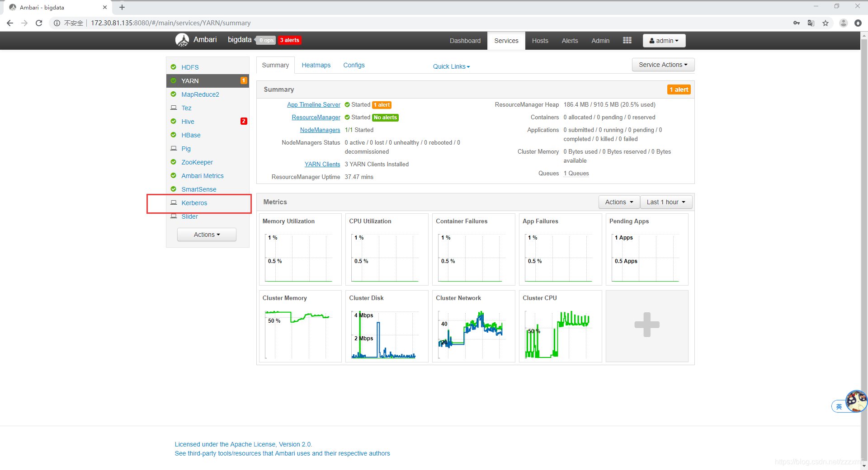Click the Kerberos laptop icon

(x=174, y=202)
